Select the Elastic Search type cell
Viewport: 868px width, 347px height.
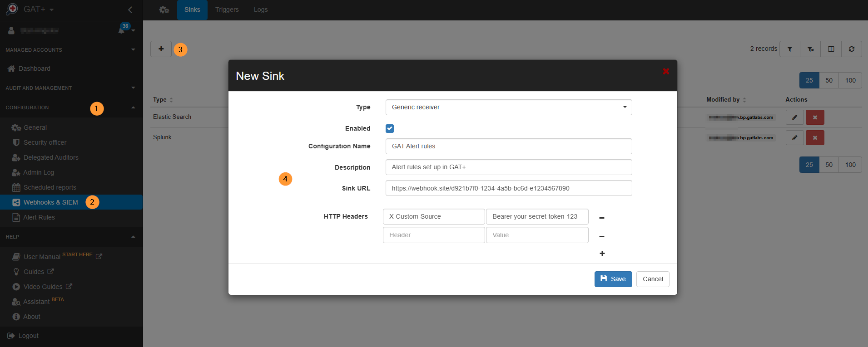coord(172,117)
